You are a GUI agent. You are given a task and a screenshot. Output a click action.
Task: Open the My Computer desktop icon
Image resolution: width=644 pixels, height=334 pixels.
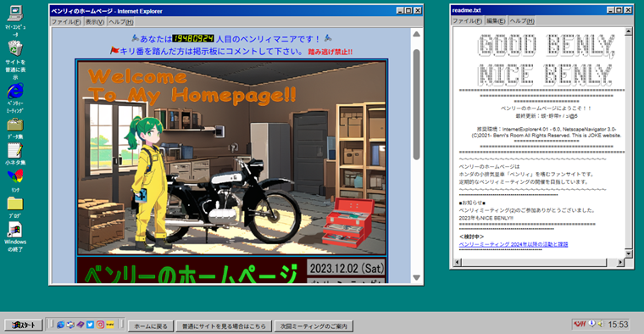click(x=15, y=20)
